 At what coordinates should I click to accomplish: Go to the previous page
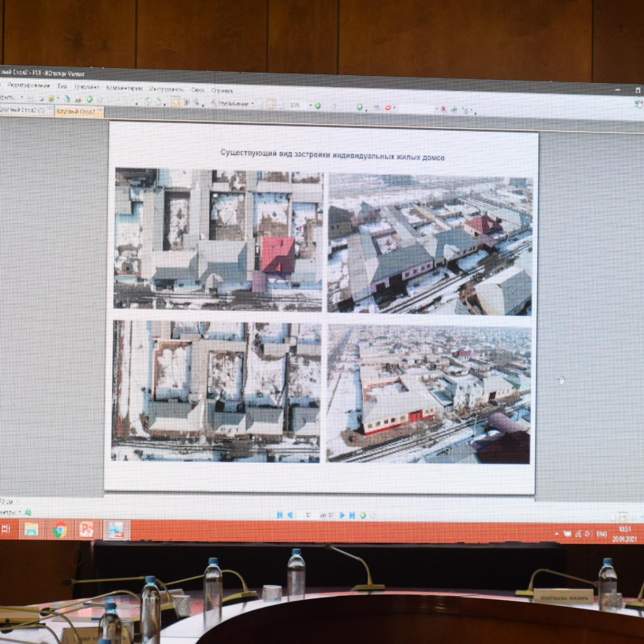click(290, 515)
